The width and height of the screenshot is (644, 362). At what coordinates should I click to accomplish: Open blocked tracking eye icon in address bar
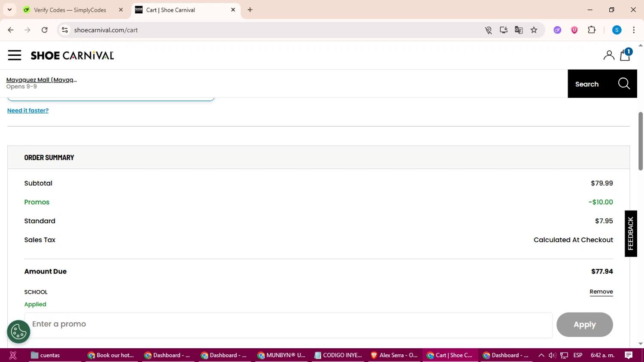tap(488, 30)
